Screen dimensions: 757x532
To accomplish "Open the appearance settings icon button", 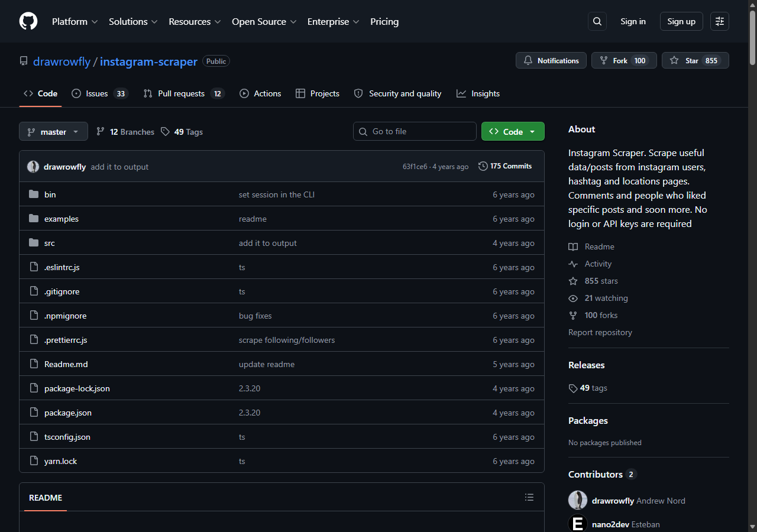I will pyautogui.click(x=720, y=21).
